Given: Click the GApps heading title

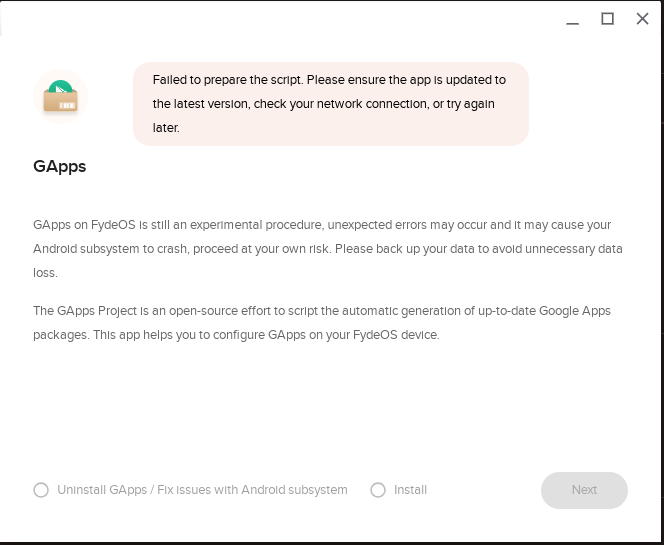Looking at the screenshot, I should tap(60, 166).
